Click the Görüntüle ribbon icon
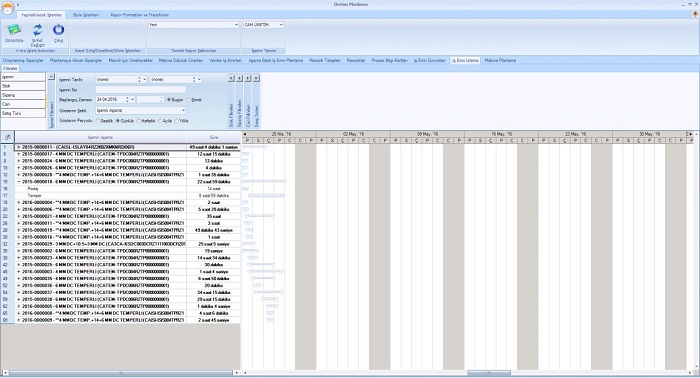The height and width of the screenshot is (378, 700). (14, 30)
